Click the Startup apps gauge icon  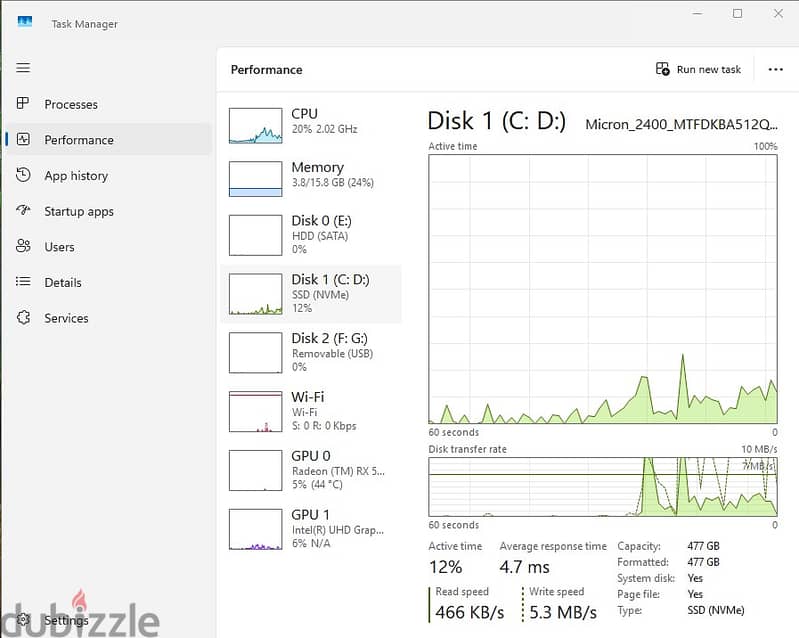(x=23, y=210)
